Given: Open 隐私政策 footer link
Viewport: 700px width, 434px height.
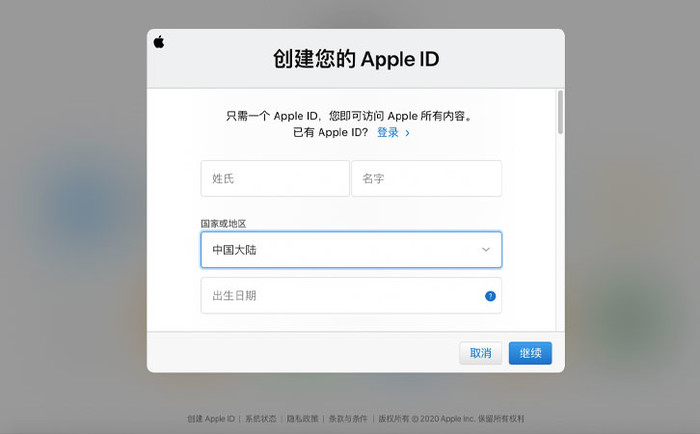Looking at the screenshot, I should [302, 419].
